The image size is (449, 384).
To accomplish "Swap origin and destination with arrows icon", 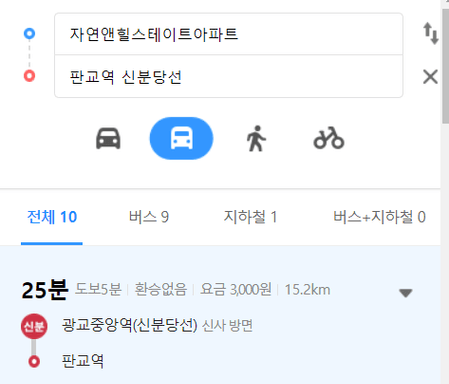I will (x=431, y=33).
